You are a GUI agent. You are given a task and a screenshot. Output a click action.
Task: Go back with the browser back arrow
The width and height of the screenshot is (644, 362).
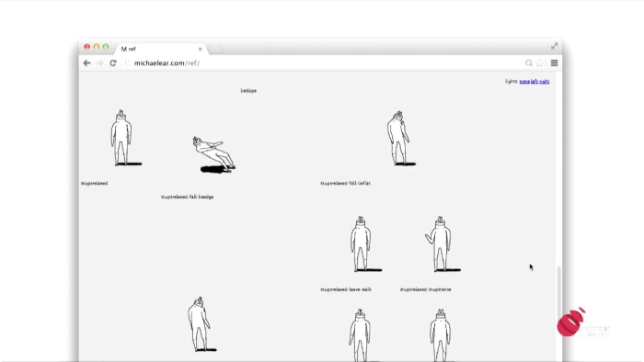[86, 63]
